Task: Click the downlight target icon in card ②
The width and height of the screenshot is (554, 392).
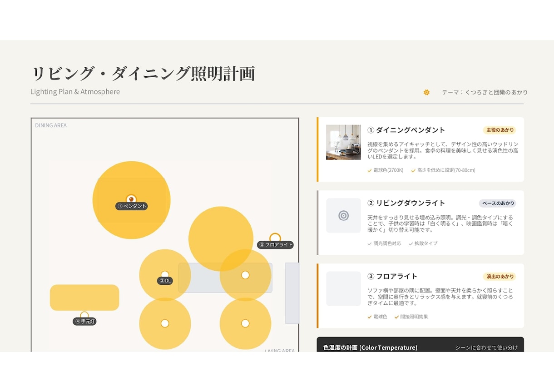Action: [x=344, y=216]
